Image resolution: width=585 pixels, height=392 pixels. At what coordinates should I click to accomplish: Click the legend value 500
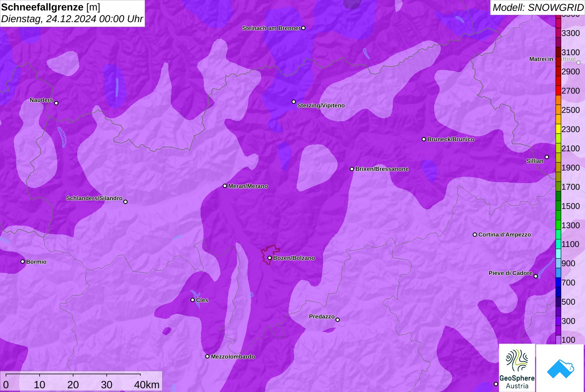[568, 302]
